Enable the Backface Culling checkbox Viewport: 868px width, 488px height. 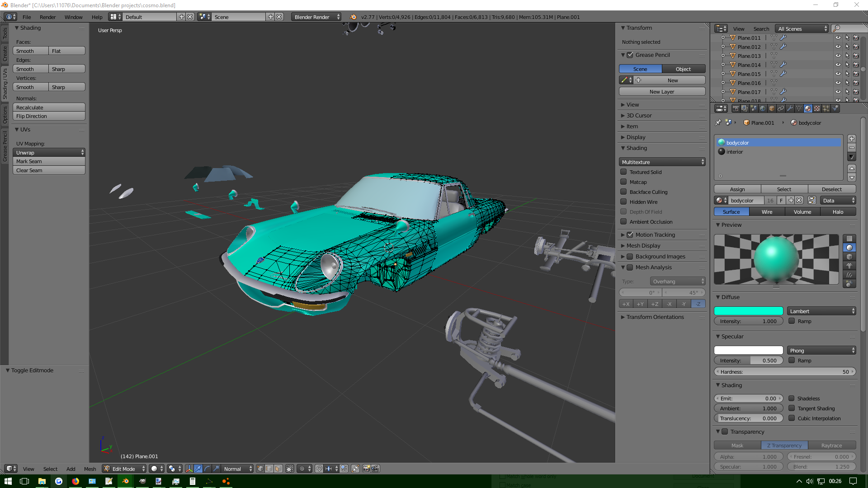coord(623,192)
